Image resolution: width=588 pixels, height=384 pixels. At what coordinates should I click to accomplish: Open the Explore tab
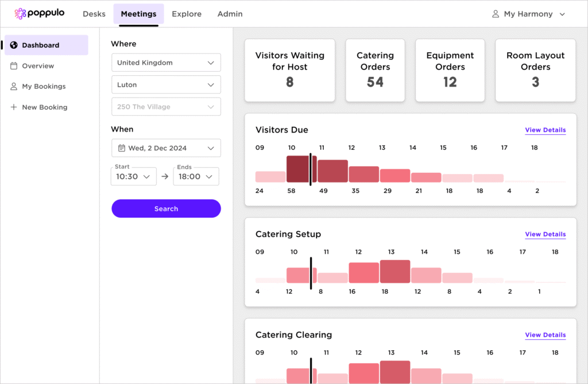[x=187, y=14]
